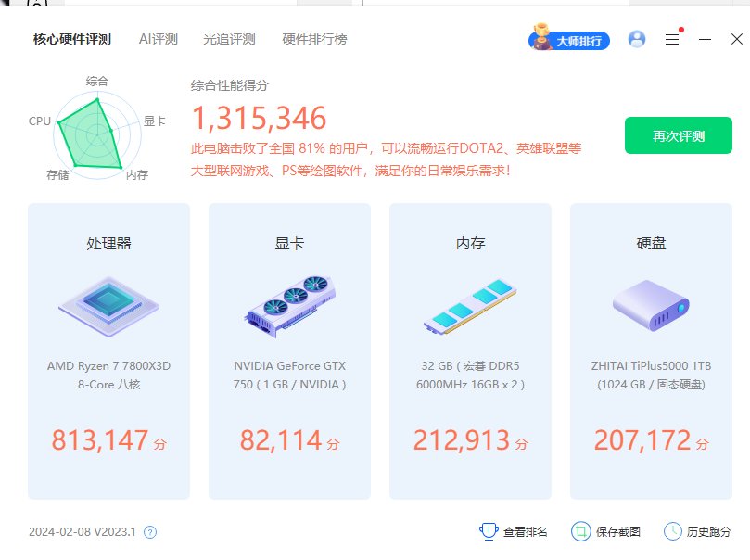The image size is (750, 560).
Task: Click the radar performance chart
Action: [x=97, y=134]
